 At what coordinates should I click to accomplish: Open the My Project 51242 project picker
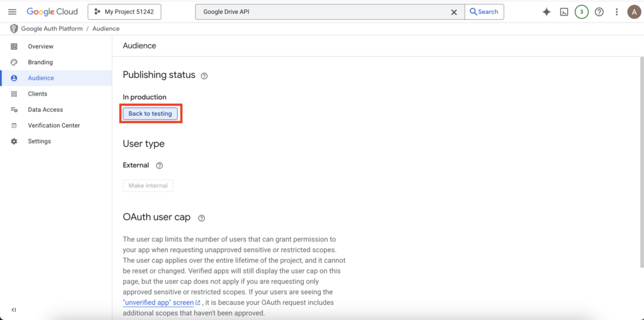click(x=124, y=12)
